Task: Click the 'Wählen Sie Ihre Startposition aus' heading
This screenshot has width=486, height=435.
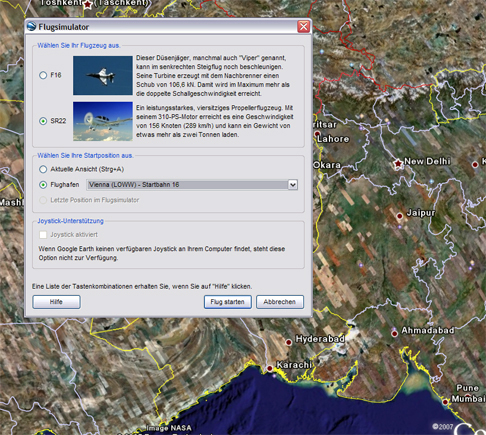Action: pyautogui.click(x=85, y=156)
